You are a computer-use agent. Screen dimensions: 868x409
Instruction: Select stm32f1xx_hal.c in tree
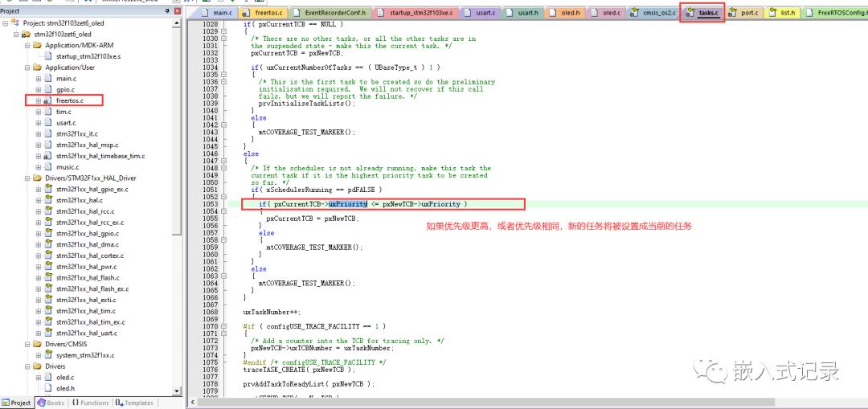(x=79, y=200)
